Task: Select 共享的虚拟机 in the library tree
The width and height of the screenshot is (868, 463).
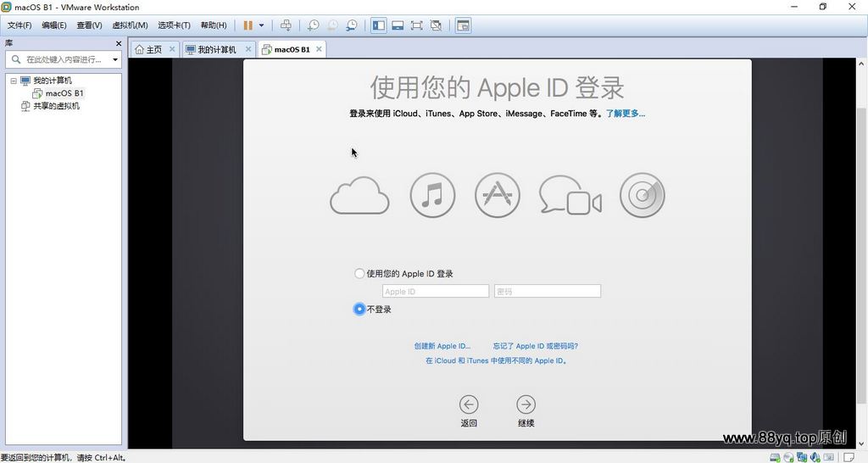Action: point(56,106)
